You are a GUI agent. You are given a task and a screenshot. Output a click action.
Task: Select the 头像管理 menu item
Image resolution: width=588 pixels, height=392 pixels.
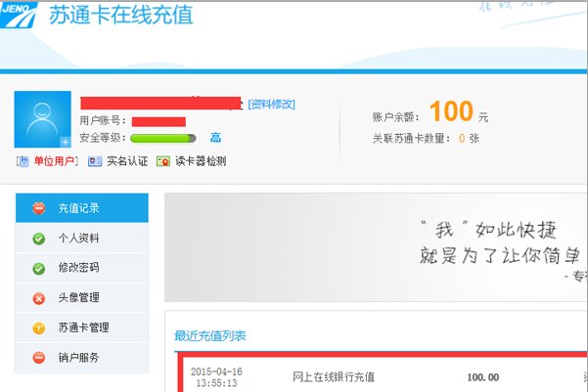coord(82,297)
